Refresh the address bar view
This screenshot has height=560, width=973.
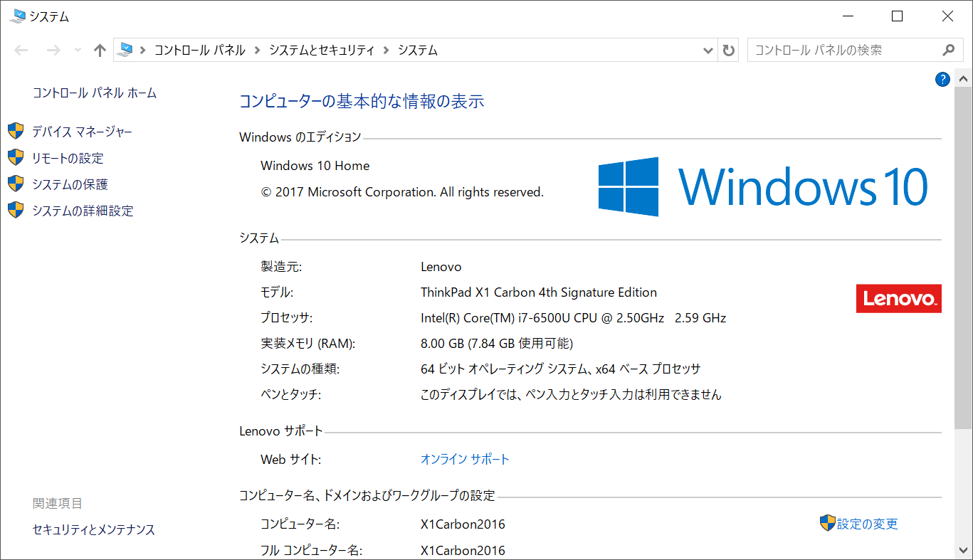(728, 51)
